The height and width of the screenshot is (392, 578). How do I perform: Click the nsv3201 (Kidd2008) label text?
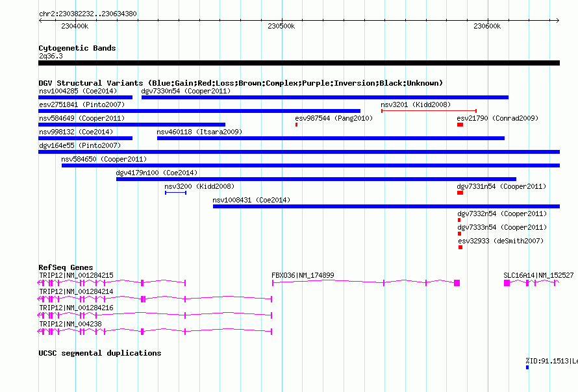pyautogui.click(x=416, y=104)
